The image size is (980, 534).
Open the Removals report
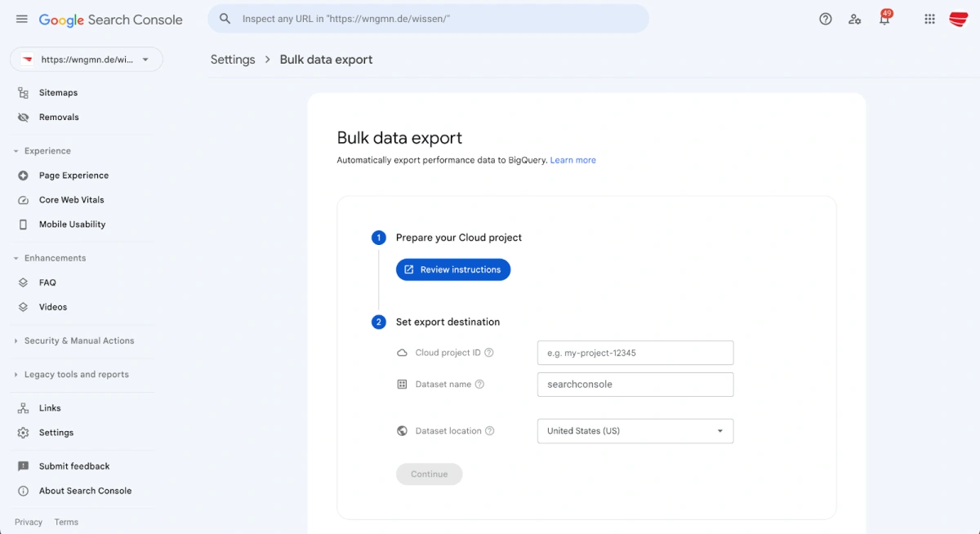[x=58, y=117]
